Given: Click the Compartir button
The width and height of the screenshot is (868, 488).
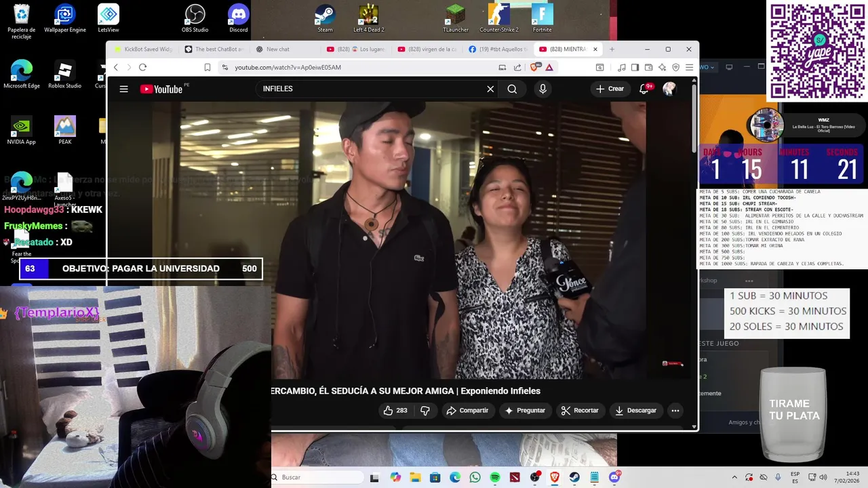Looking at the screenshot, I should pos(467,410).
